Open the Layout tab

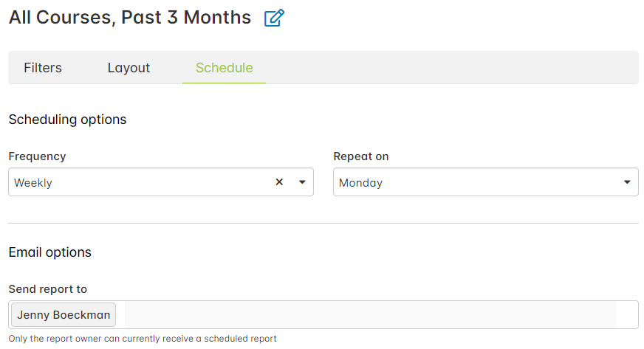click(129, 68)
